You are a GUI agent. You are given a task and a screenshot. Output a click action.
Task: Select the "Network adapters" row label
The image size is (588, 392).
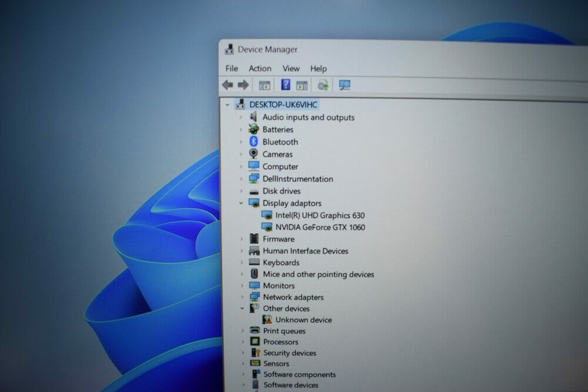click(x=293, y=297)
